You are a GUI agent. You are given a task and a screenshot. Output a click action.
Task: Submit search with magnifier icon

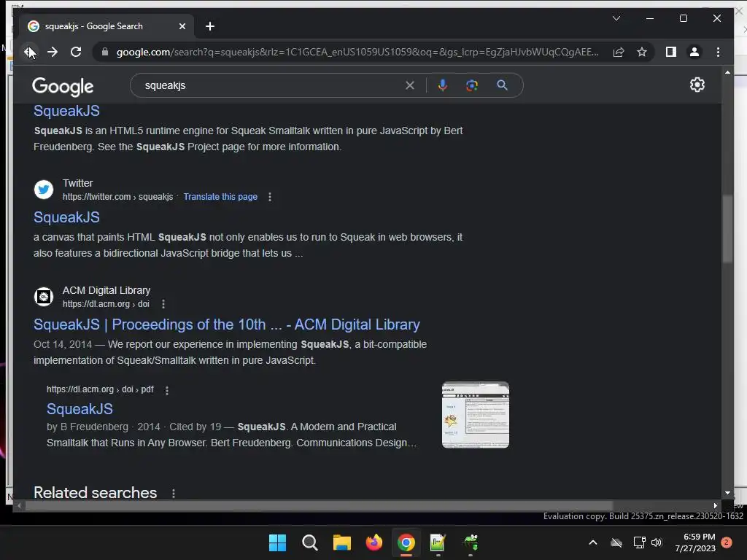coord(502,86)
